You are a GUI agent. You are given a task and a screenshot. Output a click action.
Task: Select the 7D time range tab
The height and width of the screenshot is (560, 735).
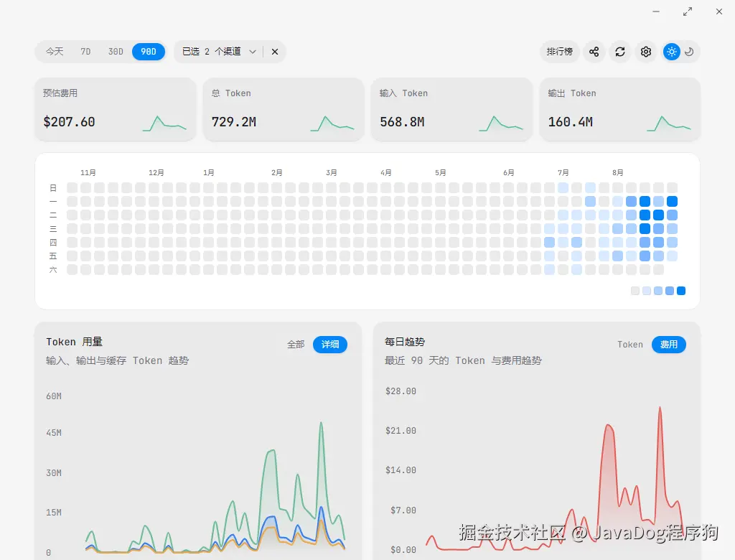click(x=85, y=52)
